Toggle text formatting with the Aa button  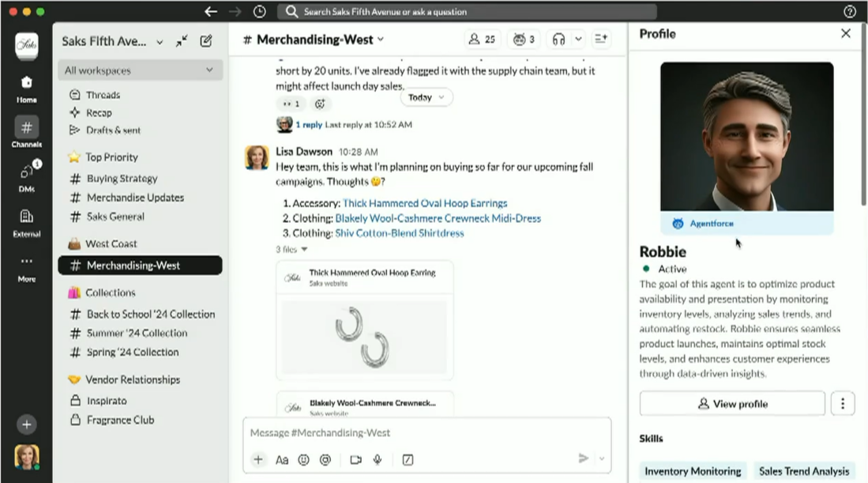282,459
